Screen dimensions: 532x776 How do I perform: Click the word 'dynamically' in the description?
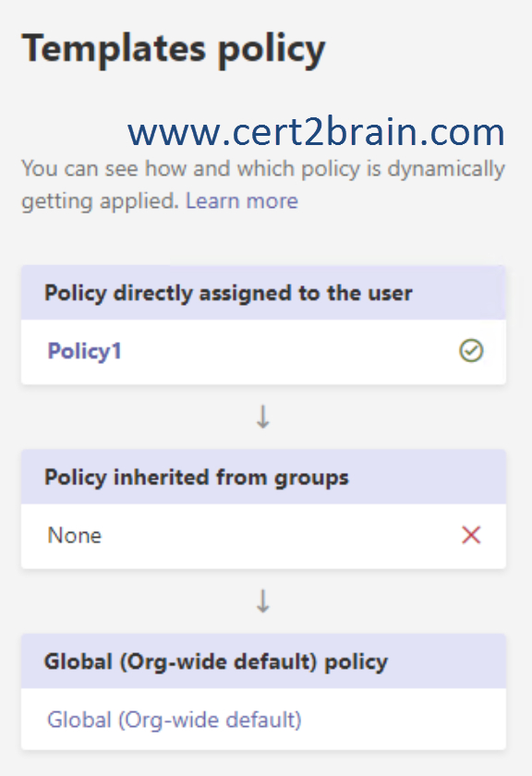tap(446, 169)
